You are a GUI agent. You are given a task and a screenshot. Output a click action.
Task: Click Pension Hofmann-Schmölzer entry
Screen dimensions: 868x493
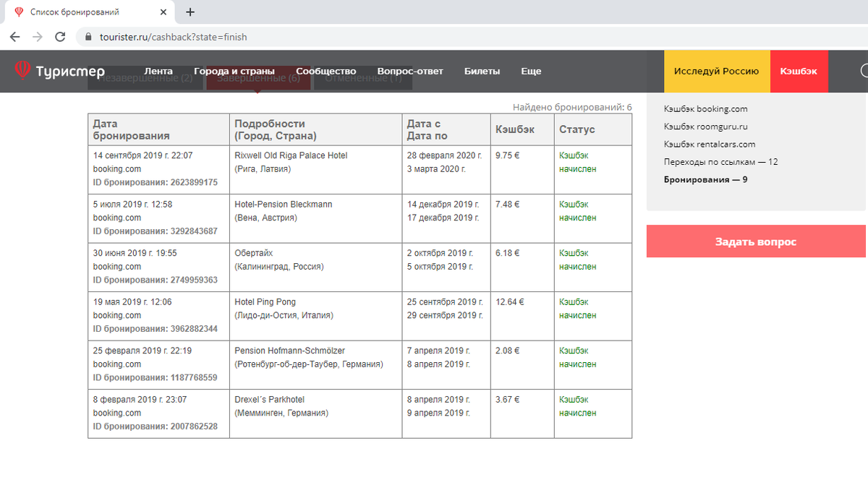[290, 351]
